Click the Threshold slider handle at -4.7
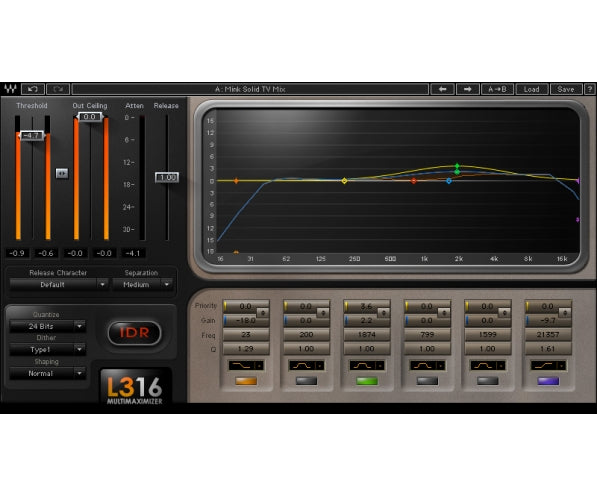The image size is (597, 497). click(x=32, y=135)
